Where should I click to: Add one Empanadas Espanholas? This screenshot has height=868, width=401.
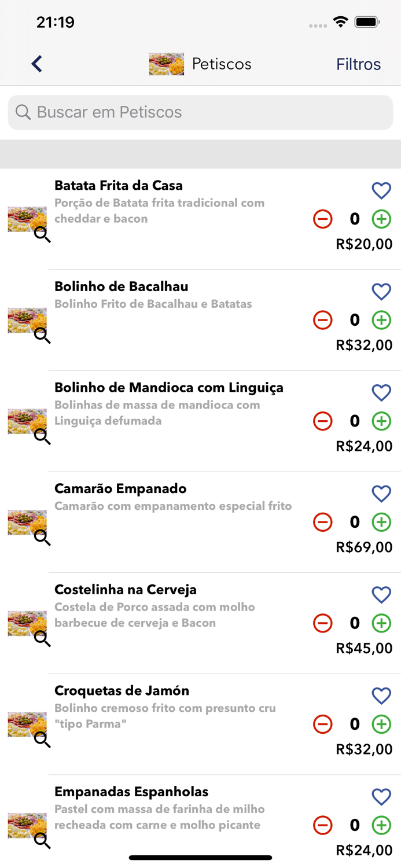(x=381, y=826)
